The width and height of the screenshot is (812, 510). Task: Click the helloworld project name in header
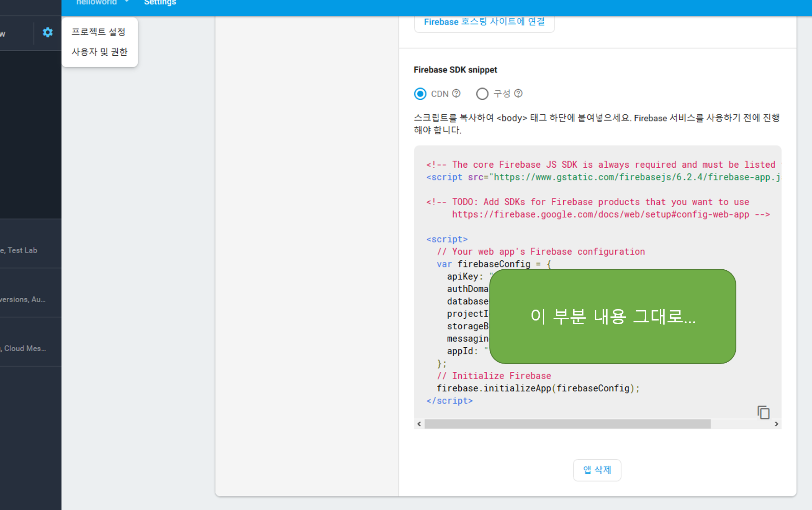click(97, 2)
